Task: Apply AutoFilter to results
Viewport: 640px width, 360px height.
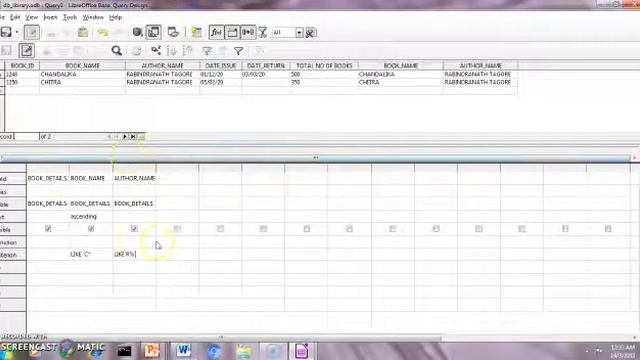Action: pyautogui.click(x=207, y=51)
